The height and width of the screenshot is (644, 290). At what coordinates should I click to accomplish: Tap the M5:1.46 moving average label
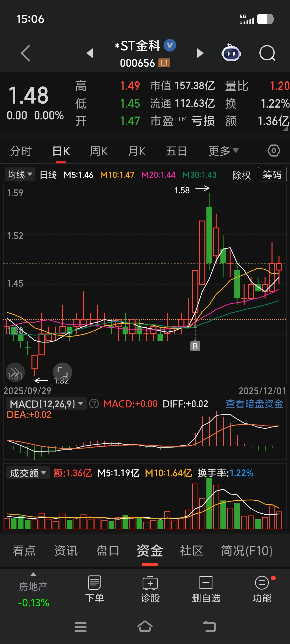click(x=78, y=175)
